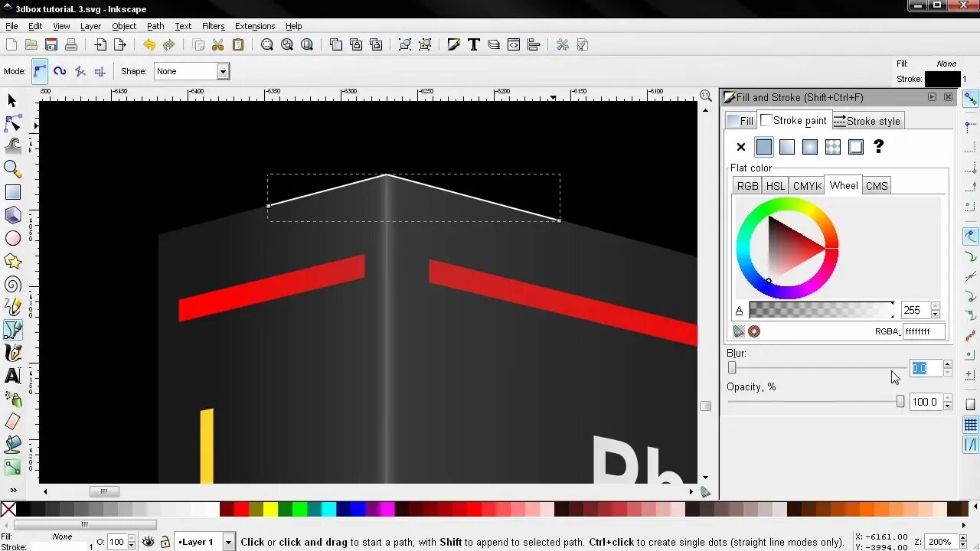This screenshot has height=551, width=980.
Task: Open the File menu
Action: point(11,26)
